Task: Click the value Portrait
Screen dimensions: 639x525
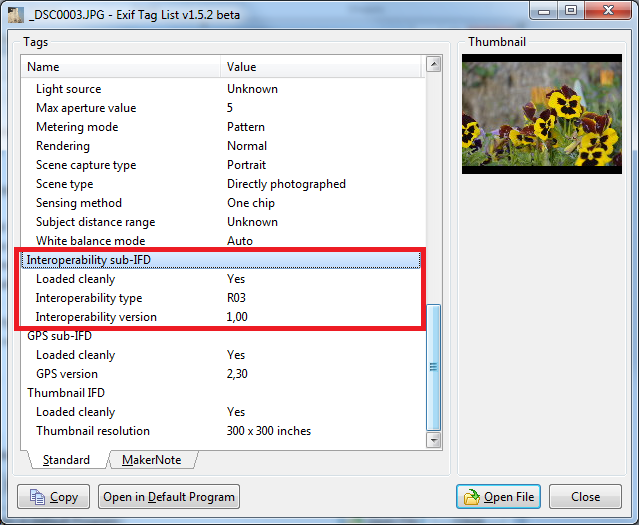Action: (x=246, y=165)
